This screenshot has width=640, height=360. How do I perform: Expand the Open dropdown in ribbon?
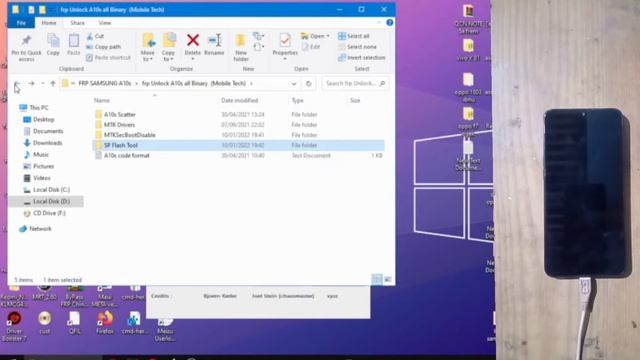pos(315,36)
